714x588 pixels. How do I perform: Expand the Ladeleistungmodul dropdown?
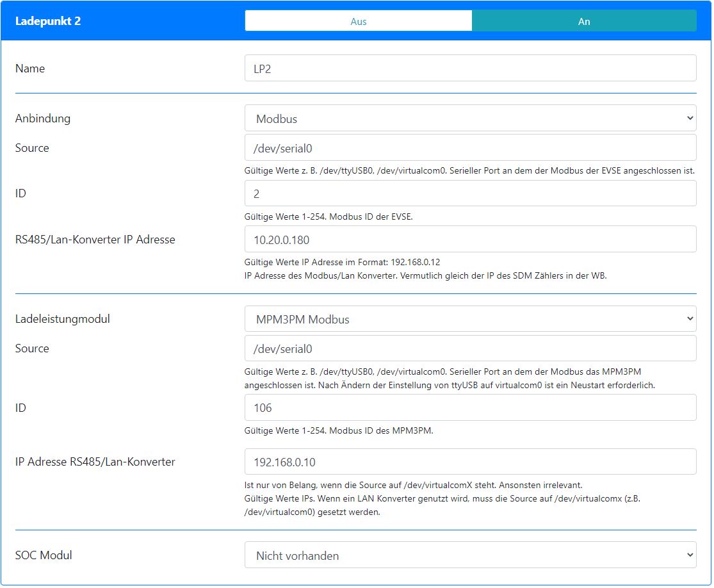pos(470,319)
